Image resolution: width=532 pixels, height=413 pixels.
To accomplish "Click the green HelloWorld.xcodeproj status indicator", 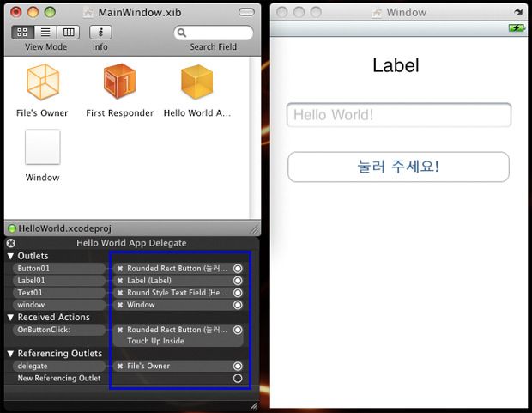I will (x=12, y=228).
